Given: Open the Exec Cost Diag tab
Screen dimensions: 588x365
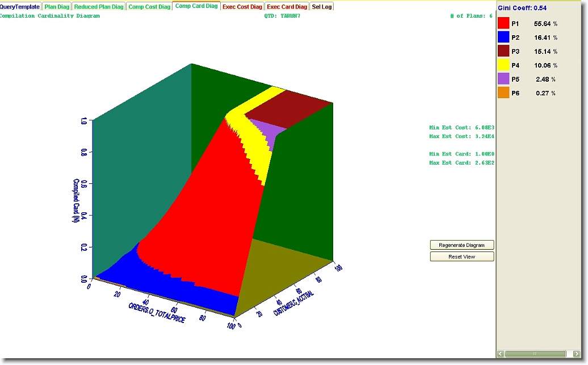Looking at the screenshot, I should click(242, 7).
